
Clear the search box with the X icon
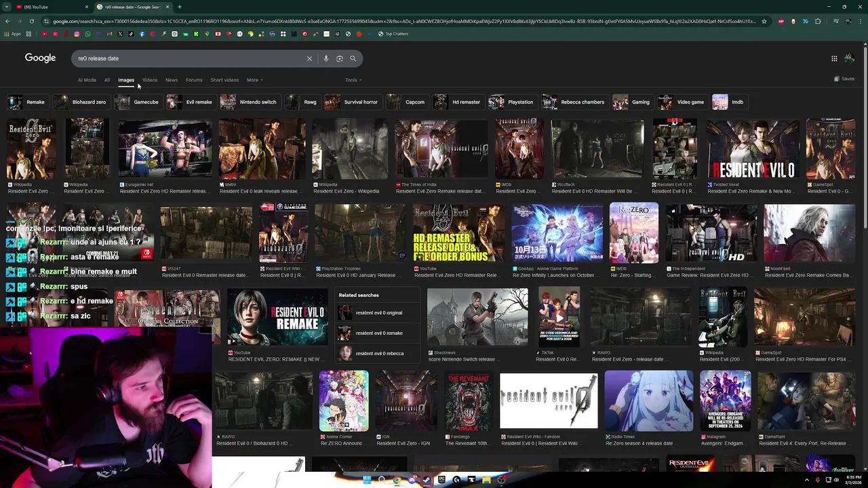(309, 58)
